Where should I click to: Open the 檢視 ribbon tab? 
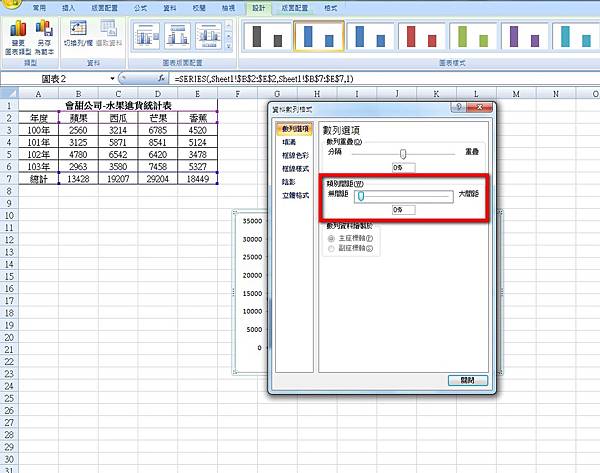[228, 7]
